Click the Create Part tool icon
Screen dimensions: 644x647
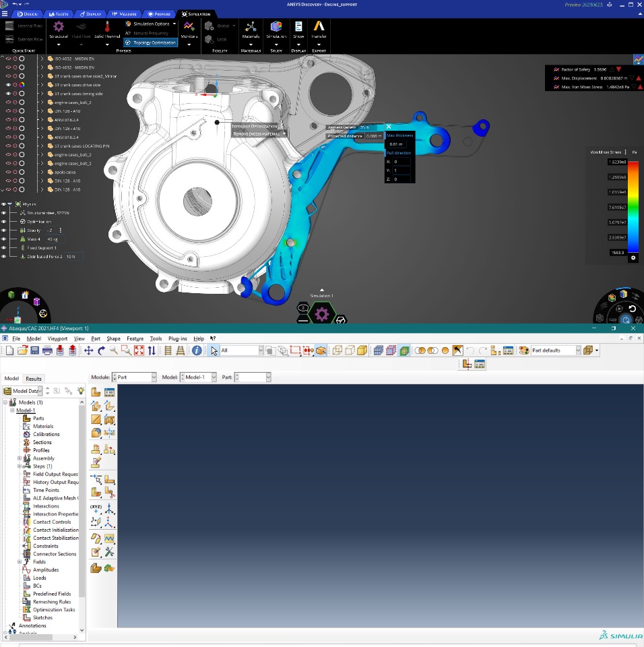[96, 392]
